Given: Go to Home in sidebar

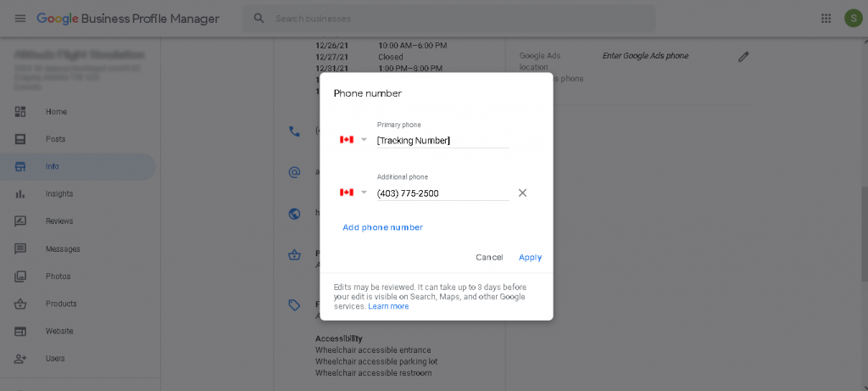Looking at the screenshot, I should point(56,112).
